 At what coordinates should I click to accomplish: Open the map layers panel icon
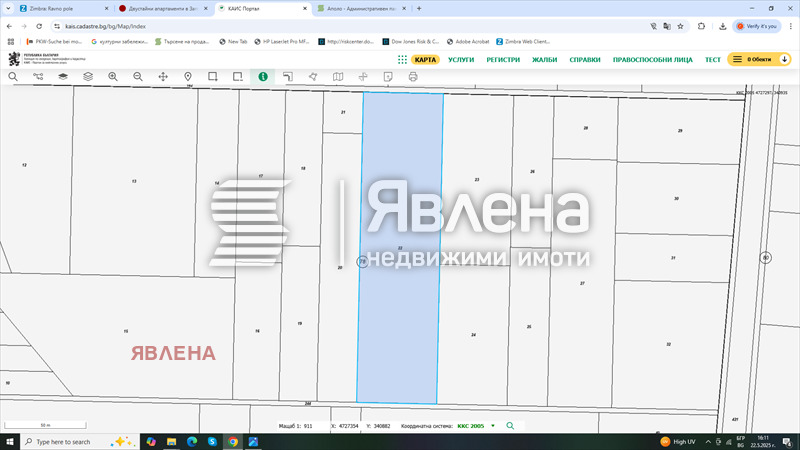coord(63,76)
